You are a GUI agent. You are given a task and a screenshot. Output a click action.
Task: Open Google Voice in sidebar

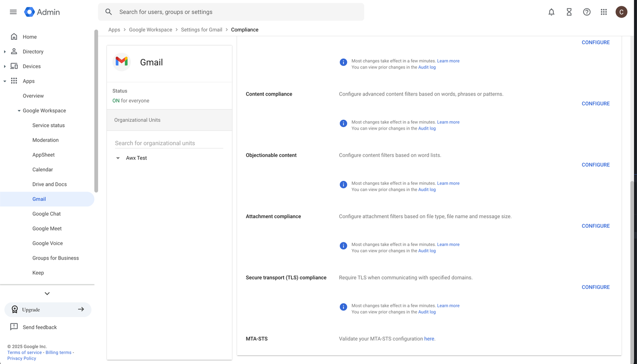coord(47,243)
